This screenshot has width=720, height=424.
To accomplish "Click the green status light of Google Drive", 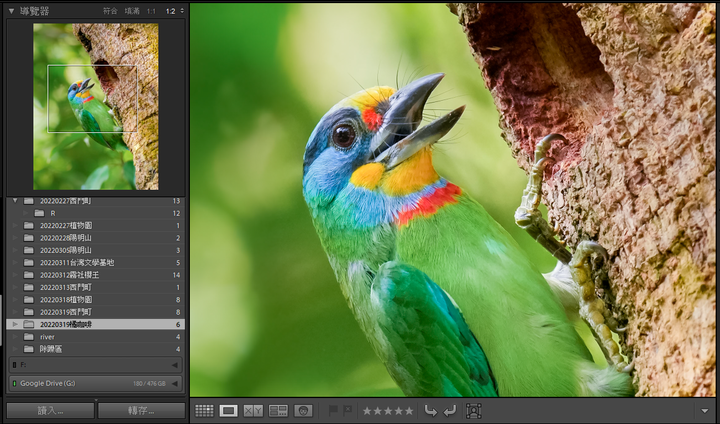I will pyautogui.click(x=14, y=383).
